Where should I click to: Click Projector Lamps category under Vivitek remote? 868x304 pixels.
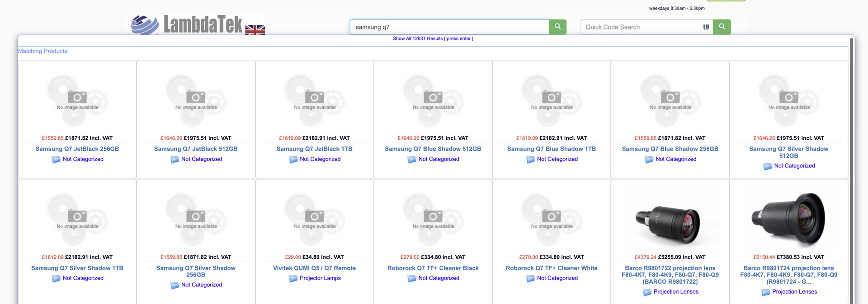click(x=320, y=278)
